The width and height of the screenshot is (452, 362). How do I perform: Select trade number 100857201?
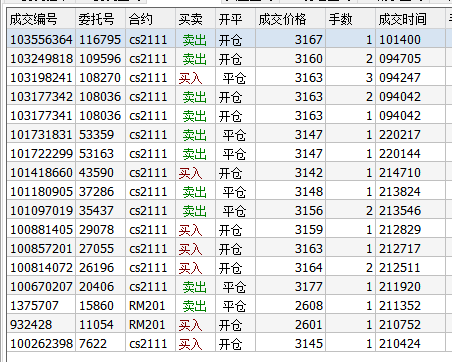pos(41,249)
